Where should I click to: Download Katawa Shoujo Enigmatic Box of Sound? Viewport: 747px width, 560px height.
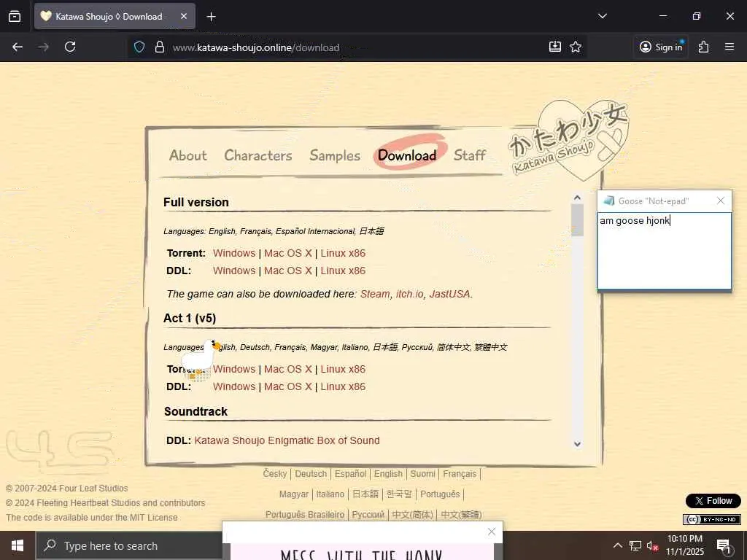(287, 440)
